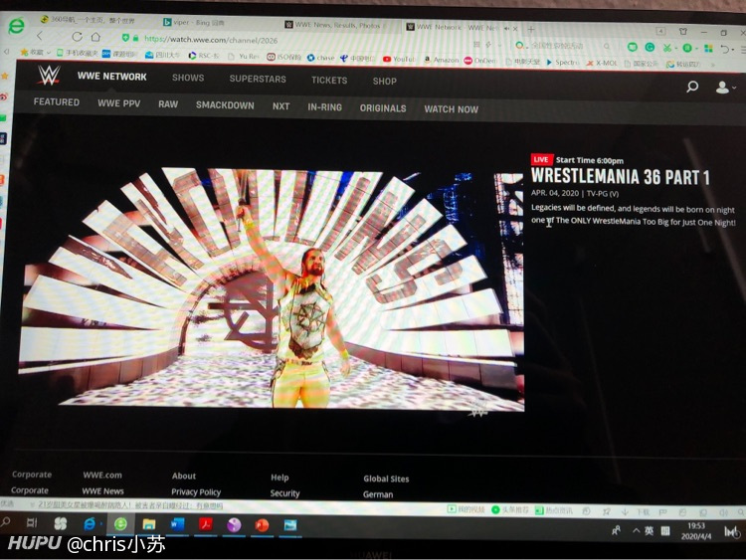Select WATCH NOW in sub-navigation
This screenshot has width=746, height=560.
click(451, 109)
